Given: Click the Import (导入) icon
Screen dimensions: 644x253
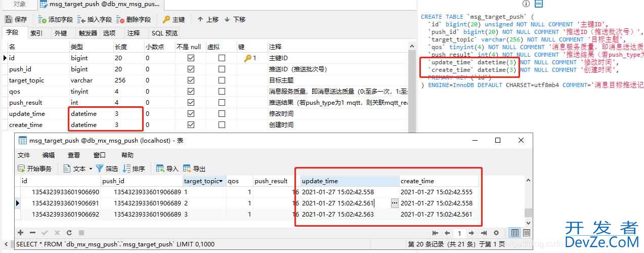Looking at the screenshot, I should [160, 168].
